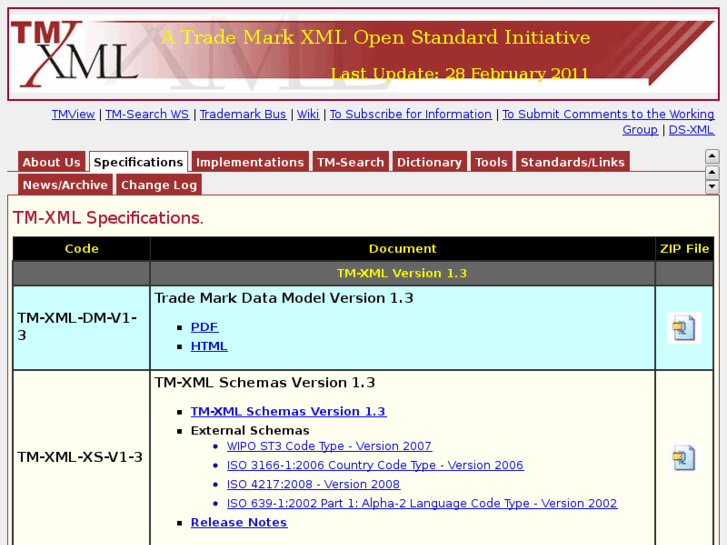View the Change Log tab

[x=159, y=185]
